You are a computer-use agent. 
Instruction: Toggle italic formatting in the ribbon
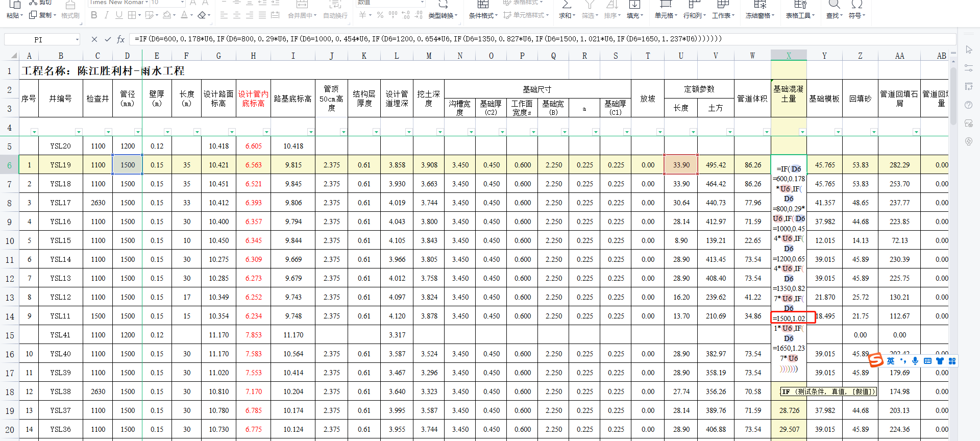click(106, 15)
